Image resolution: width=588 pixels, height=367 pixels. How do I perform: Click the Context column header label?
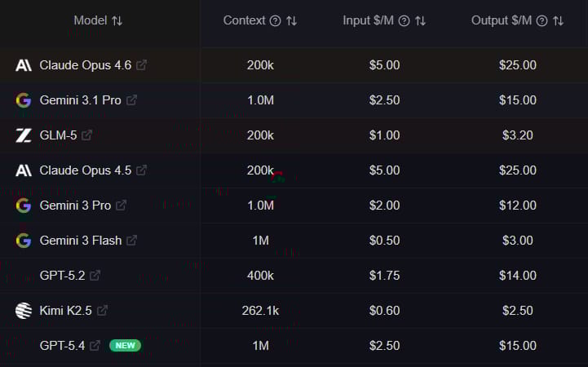click(244, 20)
